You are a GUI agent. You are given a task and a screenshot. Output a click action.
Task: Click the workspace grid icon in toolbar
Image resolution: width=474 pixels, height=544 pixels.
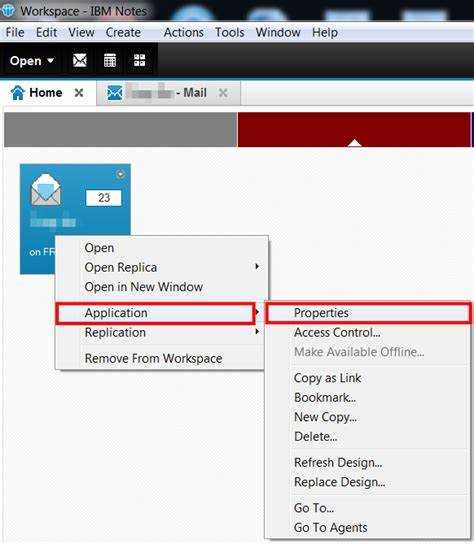(139, 60)
